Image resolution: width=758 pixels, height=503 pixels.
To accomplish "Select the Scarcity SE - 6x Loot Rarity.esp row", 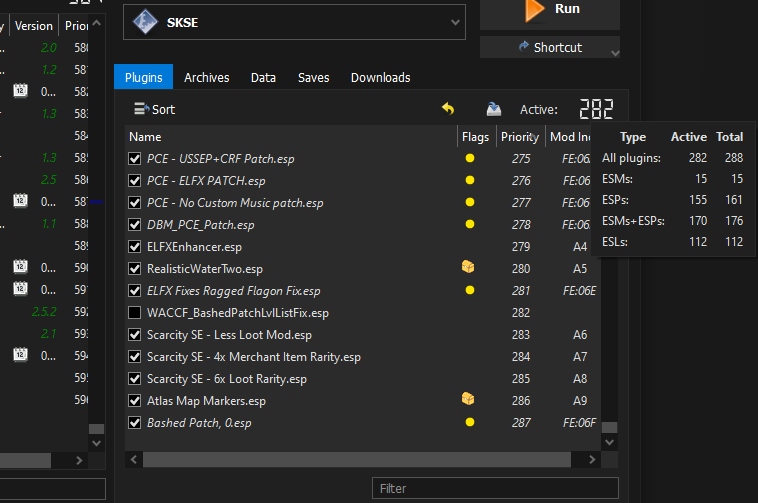I will (x=363, y=379).
